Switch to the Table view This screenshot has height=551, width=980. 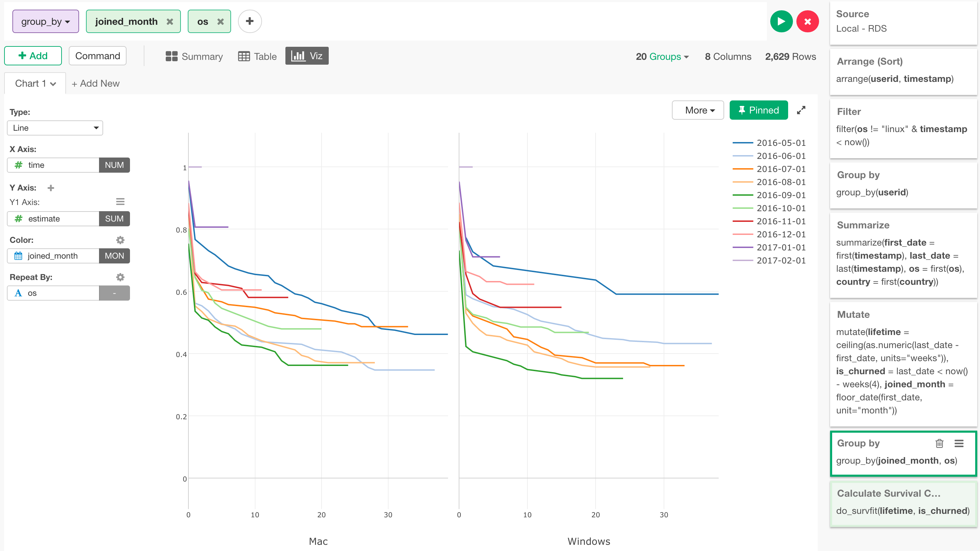pos(258,56)
